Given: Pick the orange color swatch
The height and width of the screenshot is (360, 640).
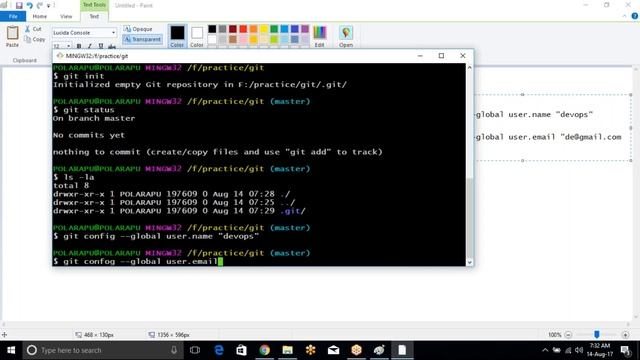Looking at the screenshot, I should (253, 29).
